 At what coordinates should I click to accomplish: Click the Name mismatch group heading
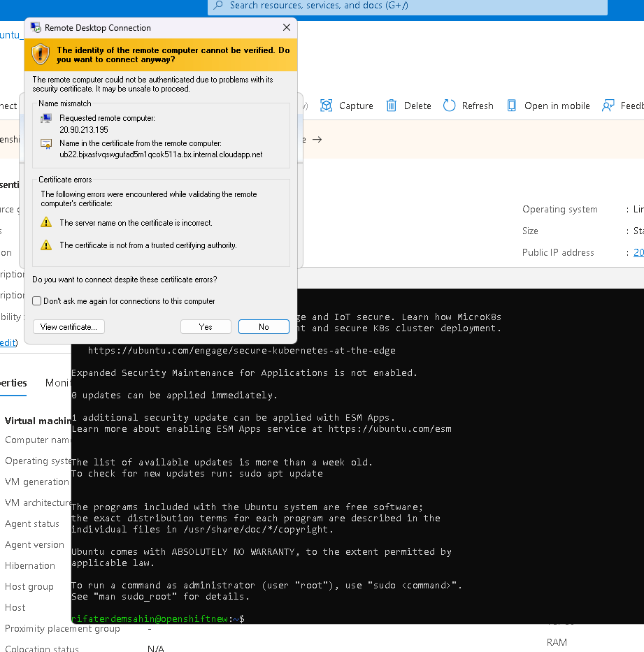[65, 103]
